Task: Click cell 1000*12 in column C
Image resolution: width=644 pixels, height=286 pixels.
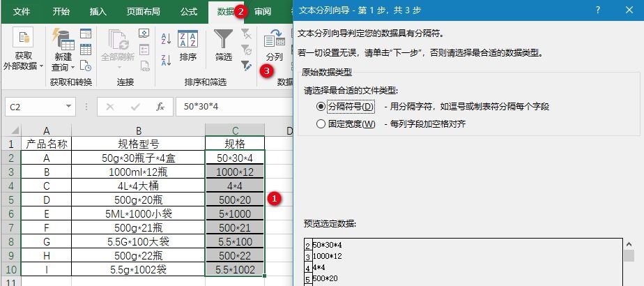Action: (x=235, y=172)
